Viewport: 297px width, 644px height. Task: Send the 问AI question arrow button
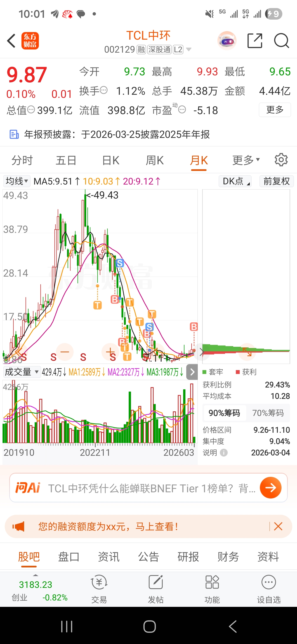[271, 488]
